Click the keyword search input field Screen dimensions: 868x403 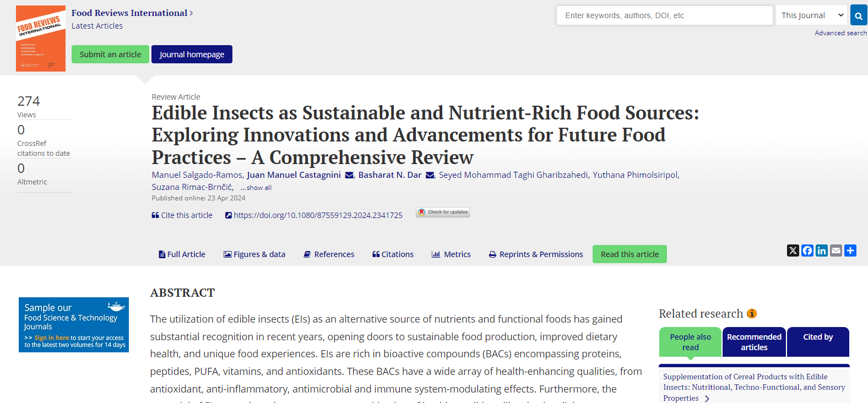[665, 15]
